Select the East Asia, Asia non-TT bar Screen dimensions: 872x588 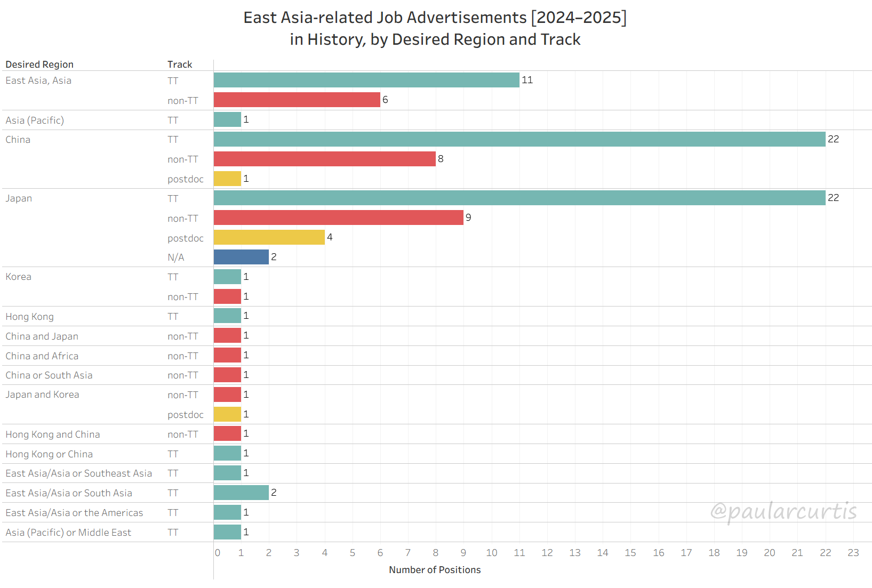coord(297,100)
